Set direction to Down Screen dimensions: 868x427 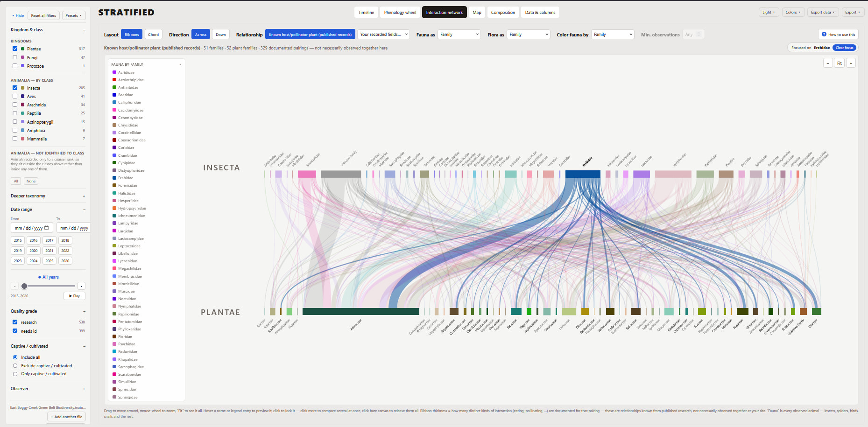221,35
